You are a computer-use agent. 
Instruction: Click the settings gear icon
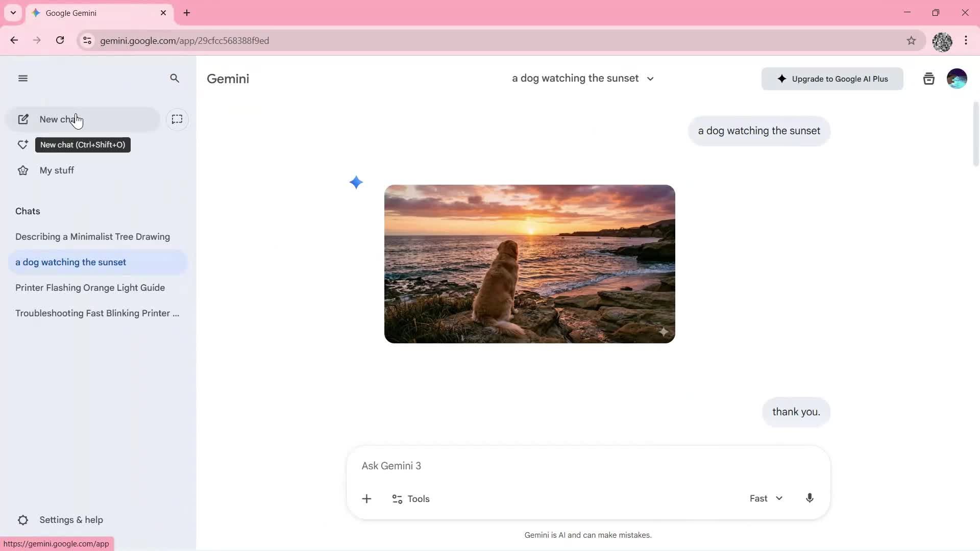point(22,520)
